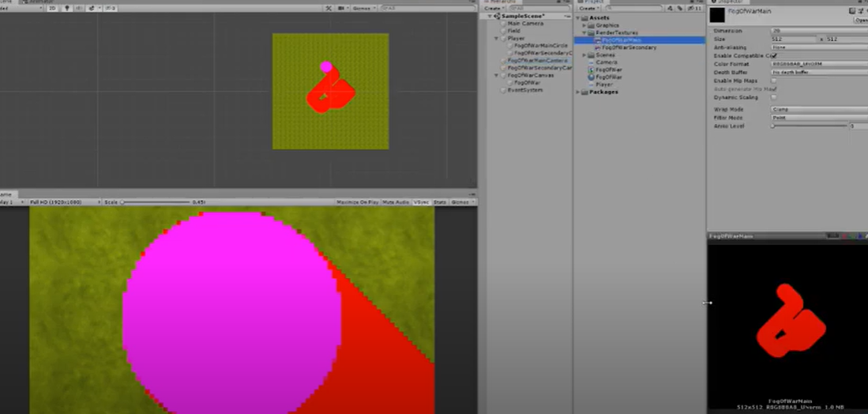Toggle Maximize On Play
Viewport: 868px width, 414px height.
click(x=358, y=202)
